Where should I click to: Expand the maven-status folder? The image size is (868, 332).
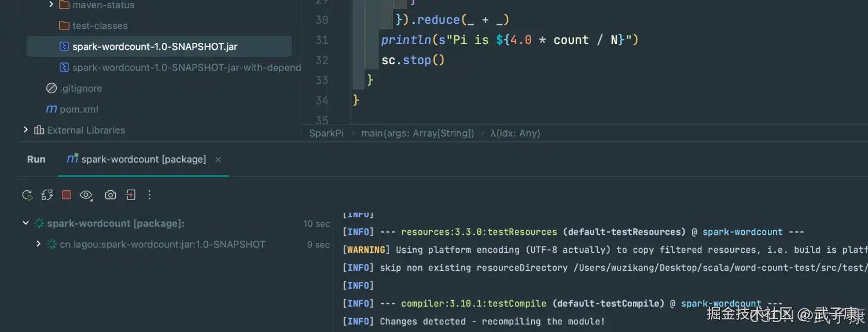[x=51, y=5]
